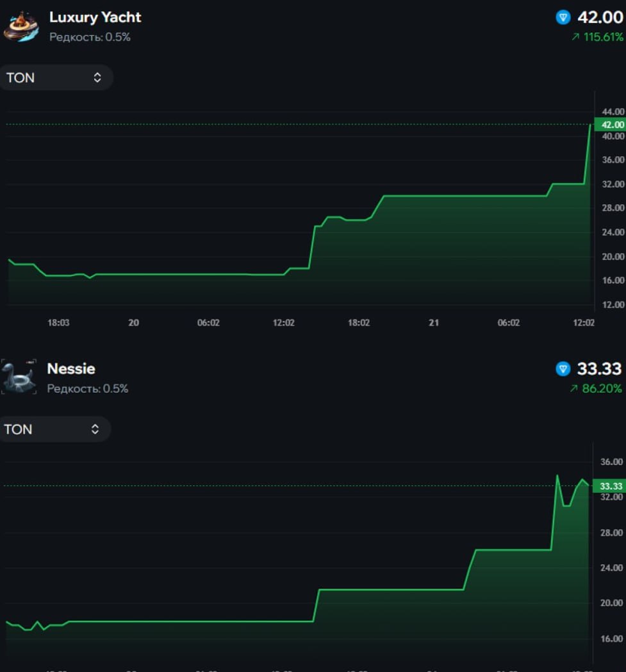Click the 40.00 value on price axis
Viewport: 626px width, 672px height.
pyautogui.click(x=613, y=136)
